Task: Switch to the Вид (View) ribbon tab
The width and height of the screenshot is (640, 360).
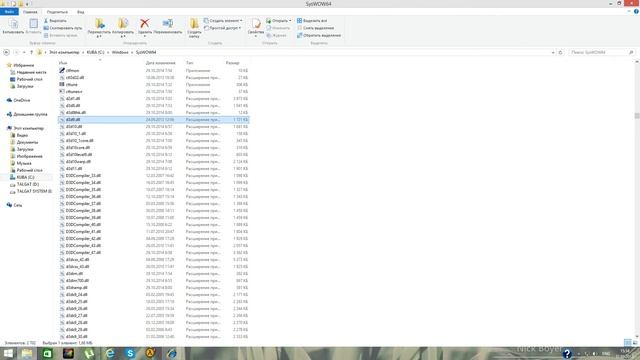Action: pos(81,12)
